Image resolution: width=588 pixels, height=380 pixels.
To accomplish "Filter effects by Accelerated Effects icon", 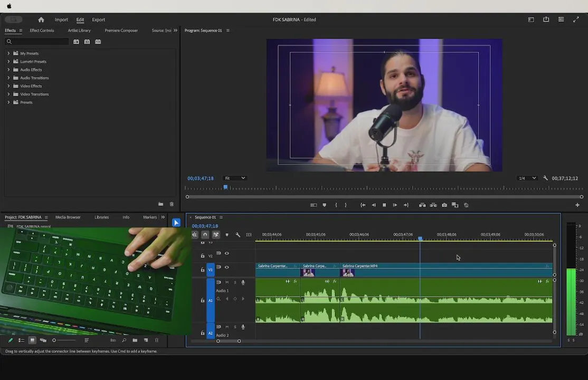I will (x=76, y=42).
